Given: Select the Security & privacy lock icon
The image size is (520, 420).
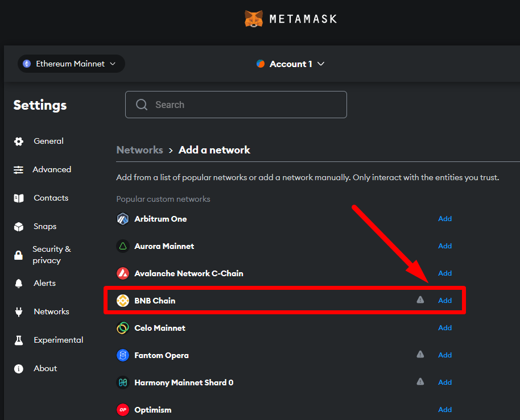Looking at the screenshot, I should 19,255.
